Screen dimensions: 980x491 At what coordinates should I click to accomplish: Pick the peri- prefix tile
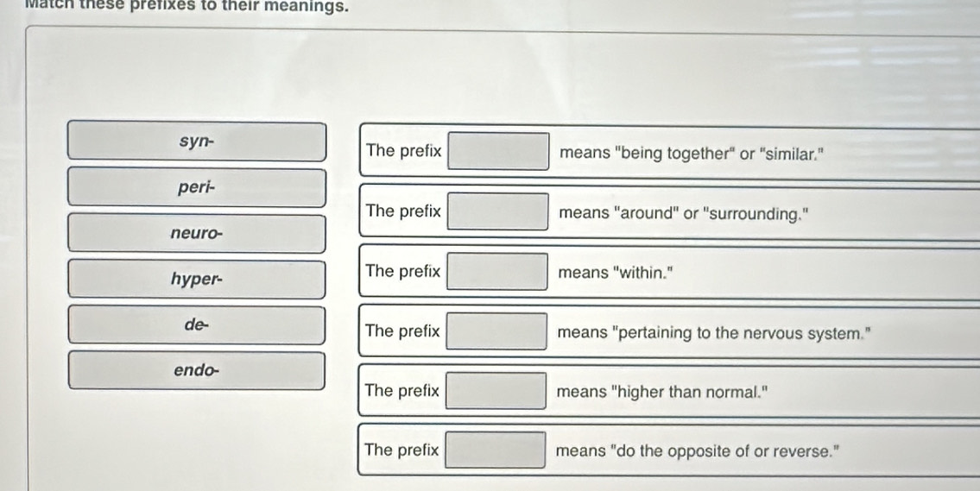197,187
